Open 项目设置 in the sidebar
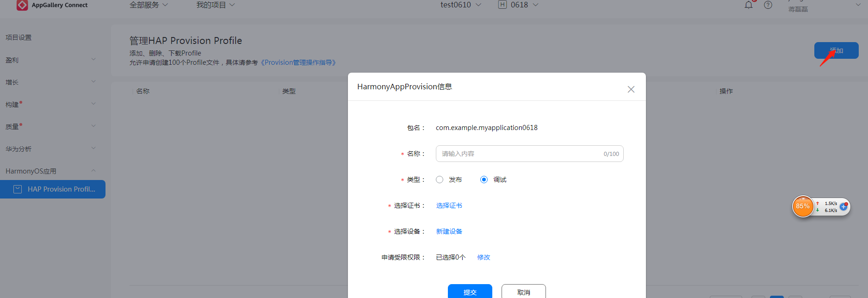 point(19,37)
